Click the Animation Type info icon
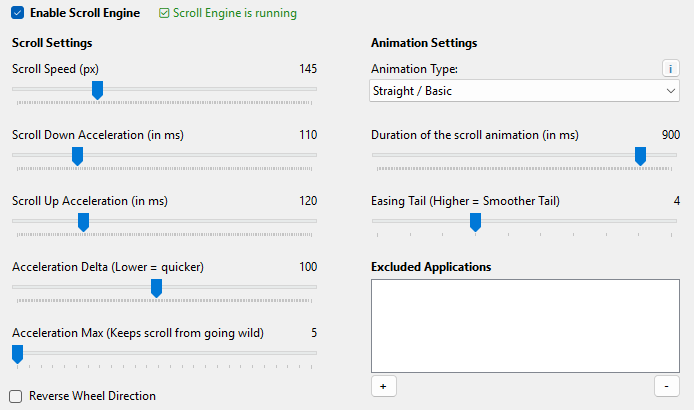Image resolution: width=694 pixels, height=410 pixels. coord(671,68)
